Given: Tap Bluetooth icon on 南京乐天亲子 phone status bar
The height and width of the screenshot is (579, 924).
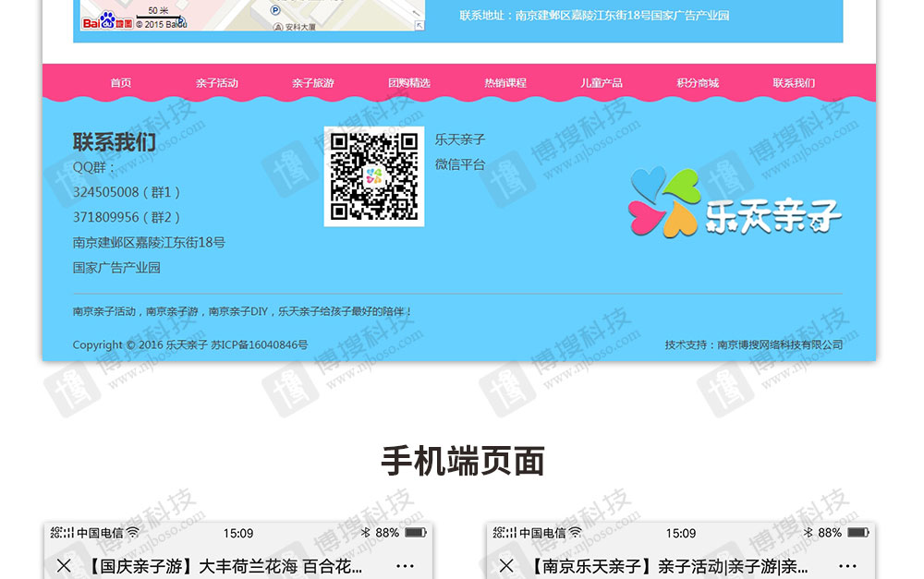Looking at the screenshot, I should coord(807,533).
